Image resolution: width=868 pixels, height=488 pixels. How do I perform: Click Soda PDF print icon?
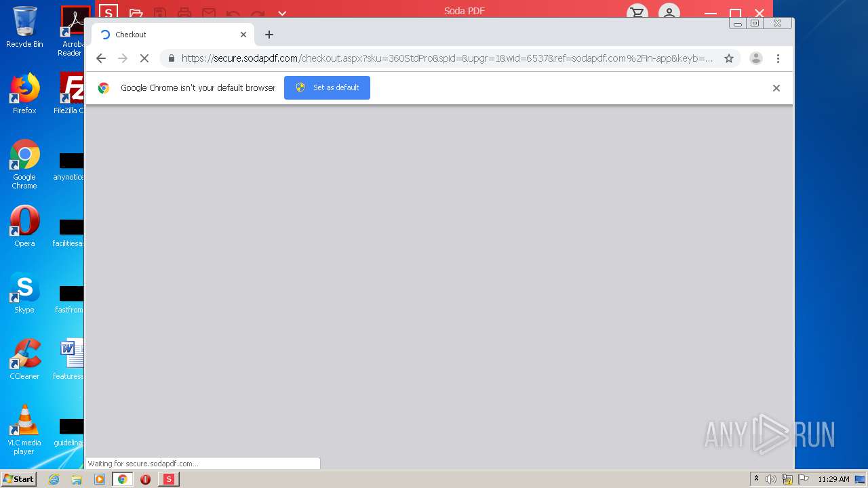click(x=184, y=13)
